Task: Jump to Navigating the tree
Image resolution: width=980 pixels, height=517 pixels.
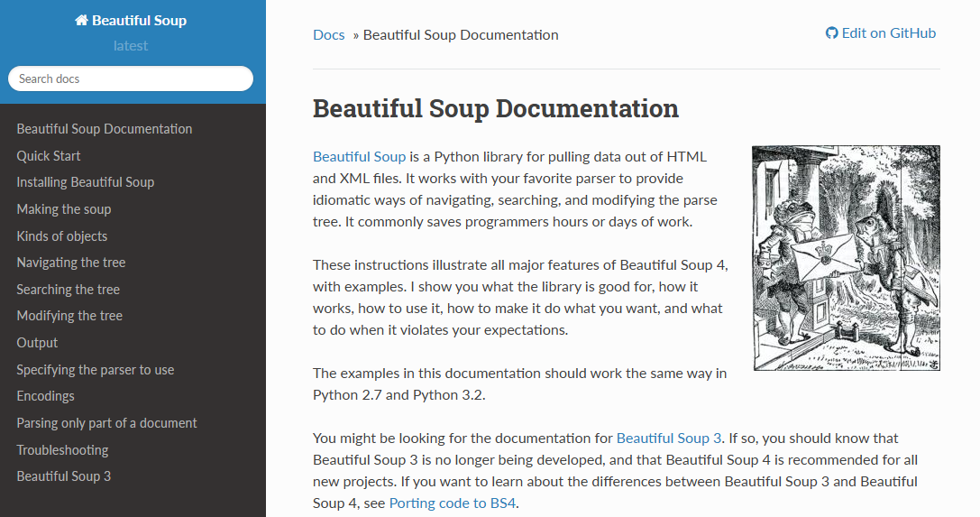Action: point(71,263)
